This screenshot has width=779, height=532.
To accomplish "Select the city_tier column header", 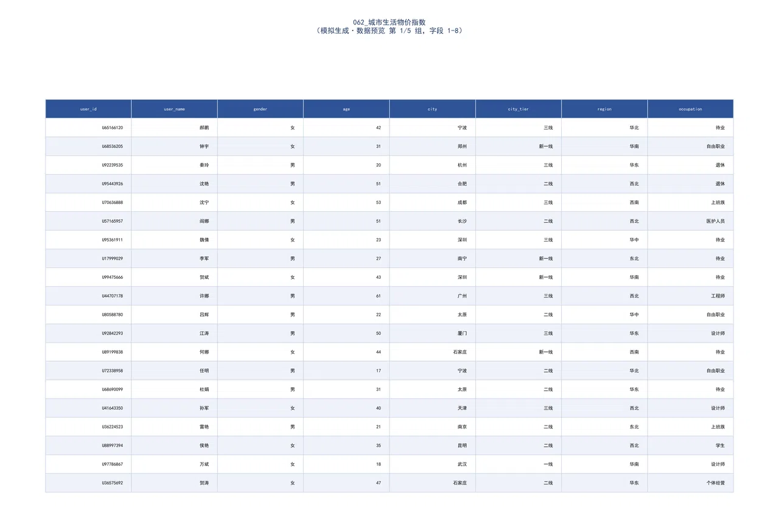I will pyautogui.click(x=519, y=109).
